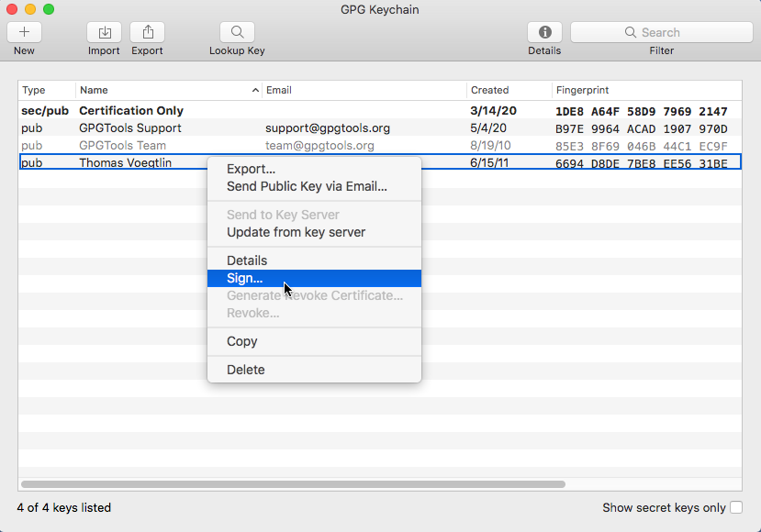Click the Import toolbar icon
The width and height of the screenshot is (761, 532).
105,32
